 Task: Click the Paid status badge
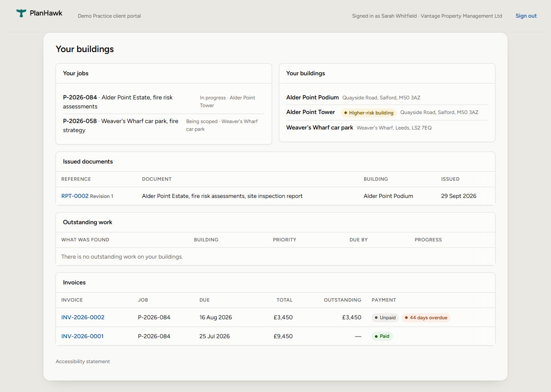[x=382, y=336]
